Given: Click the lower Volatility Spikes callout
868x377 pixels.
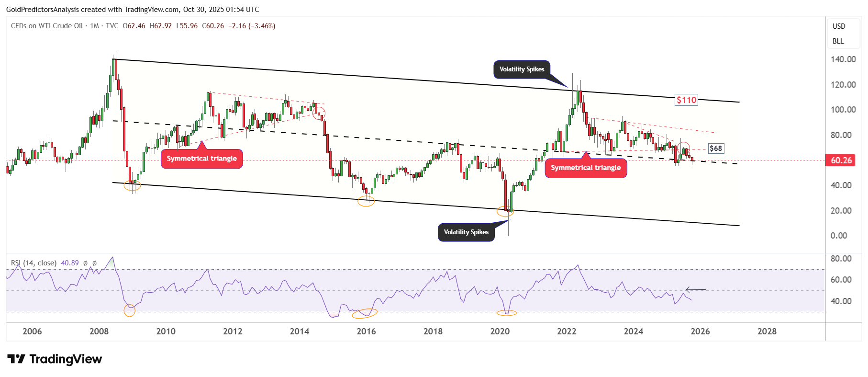Looking at the screenshot, I should [x=466, y=232].
